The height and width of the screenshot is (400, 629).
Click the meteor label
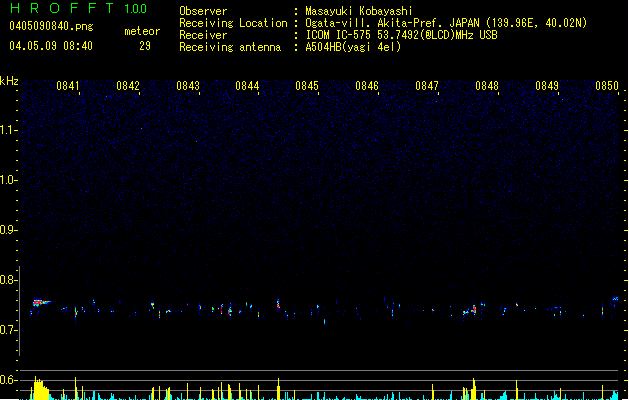click(142, 31)
